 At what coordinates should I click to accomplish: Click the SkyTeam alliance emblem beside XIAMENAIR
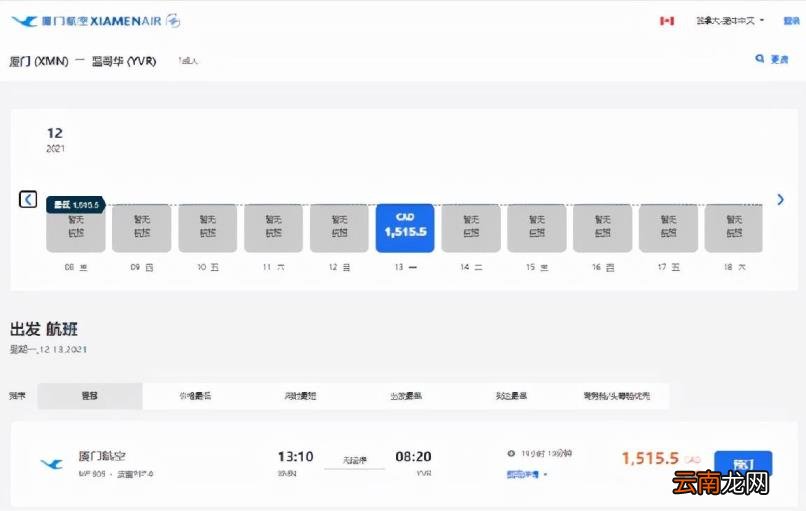tap(173, 21)
